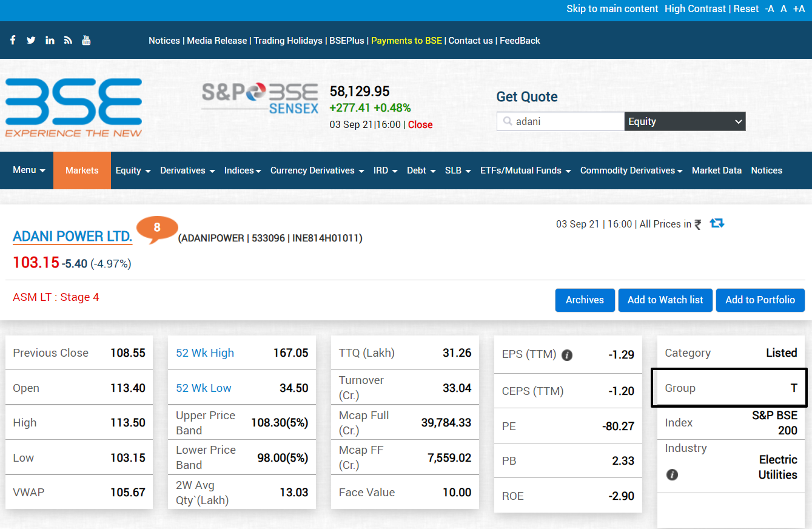Select the Markets tab
This screenshot has width=812, height=529.
[82, 170]
